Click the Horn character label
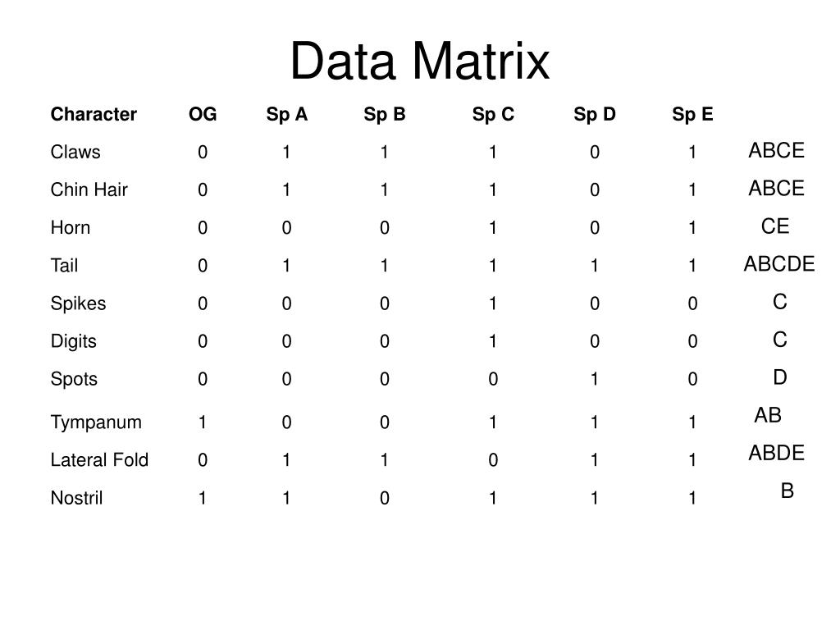 click(71, 228)
